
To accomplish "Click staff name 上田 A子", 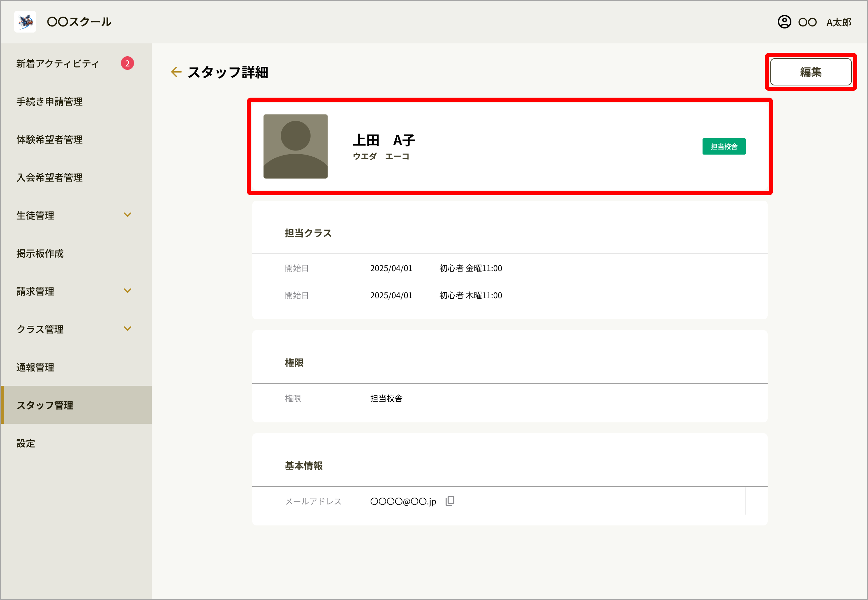I will [384, 140].
